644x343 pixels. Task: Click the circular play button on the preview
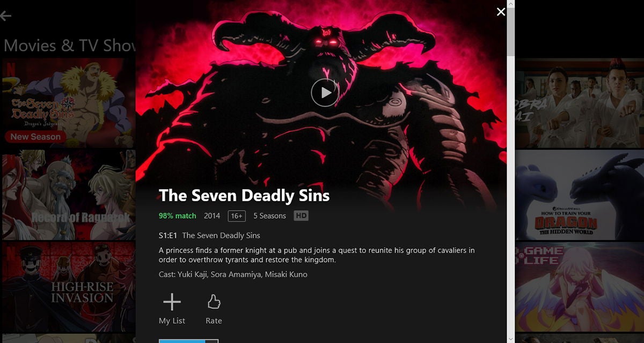pyautogui.click(x=325, y=93)
